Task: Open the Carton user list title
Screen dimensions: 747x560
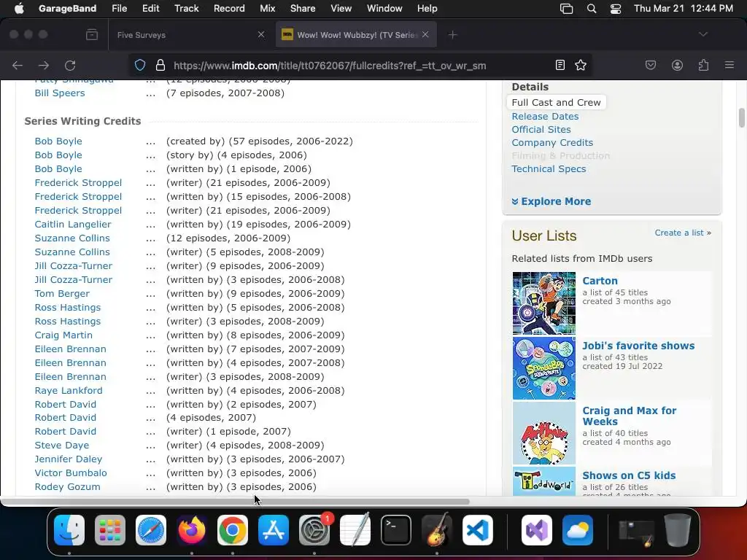Action: click(x=600, y=281)
